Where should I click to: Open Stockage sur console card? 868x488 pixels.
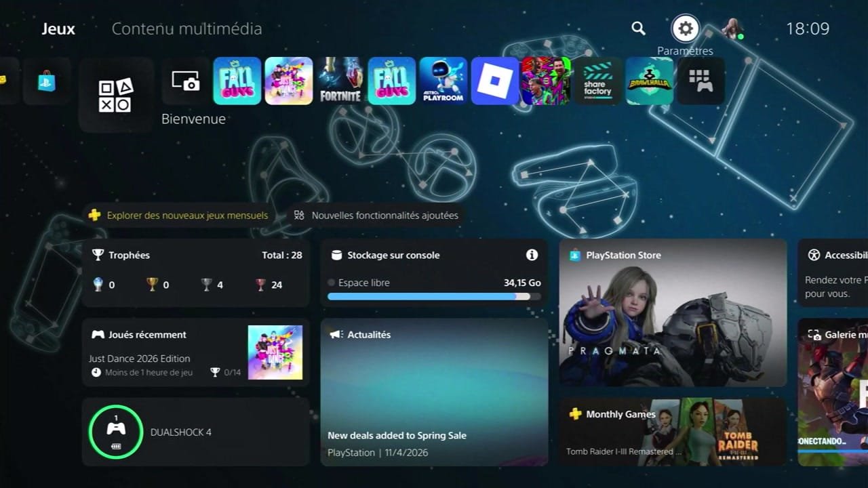pos(434,272)
